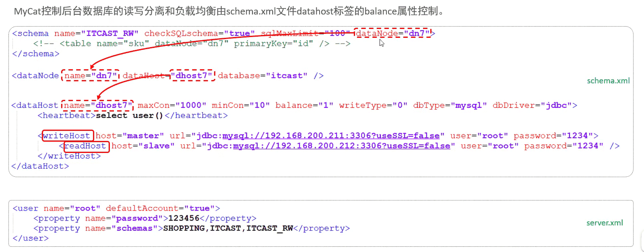Click the balance="1" attribute
The width and height of the screenshot is (644, 252).
pos(304,105)
